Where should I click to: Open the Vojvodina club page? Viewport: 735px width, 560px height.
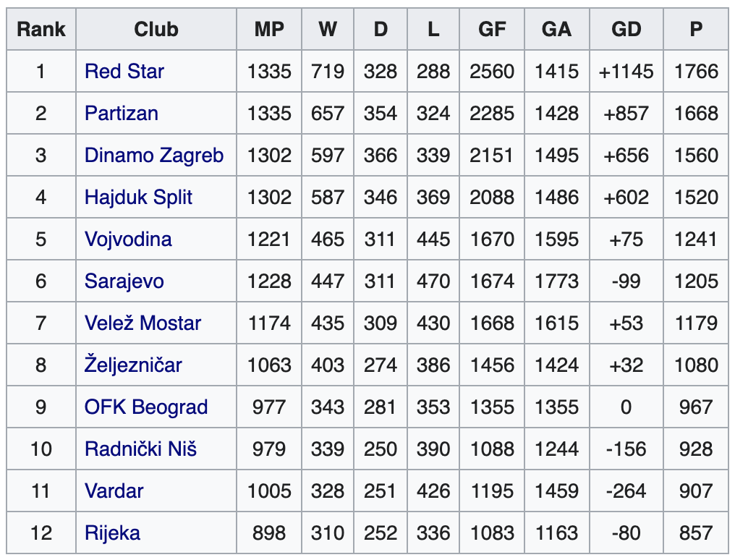(x=128, y=239)
